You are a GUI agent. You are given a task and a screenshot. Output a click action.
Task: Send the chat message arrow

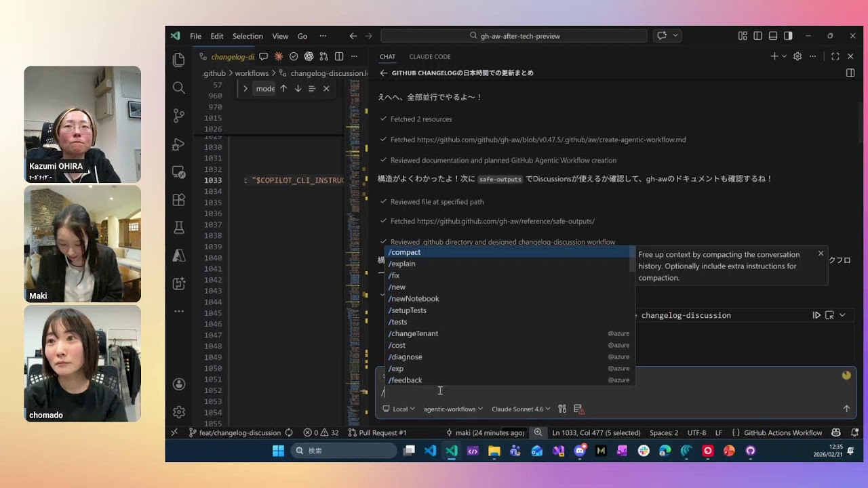[x=846, y=409]
